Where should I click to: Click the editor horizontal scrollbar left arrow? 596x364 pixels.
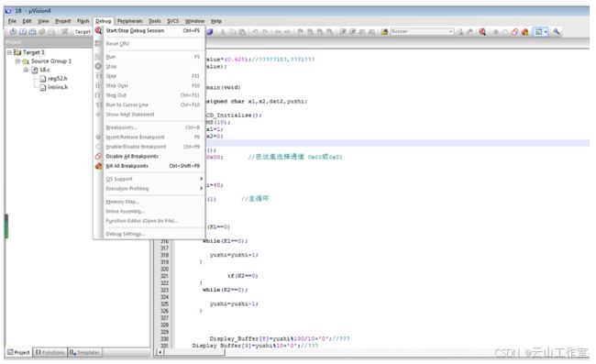pyautogui.click(x=160, y=352)
